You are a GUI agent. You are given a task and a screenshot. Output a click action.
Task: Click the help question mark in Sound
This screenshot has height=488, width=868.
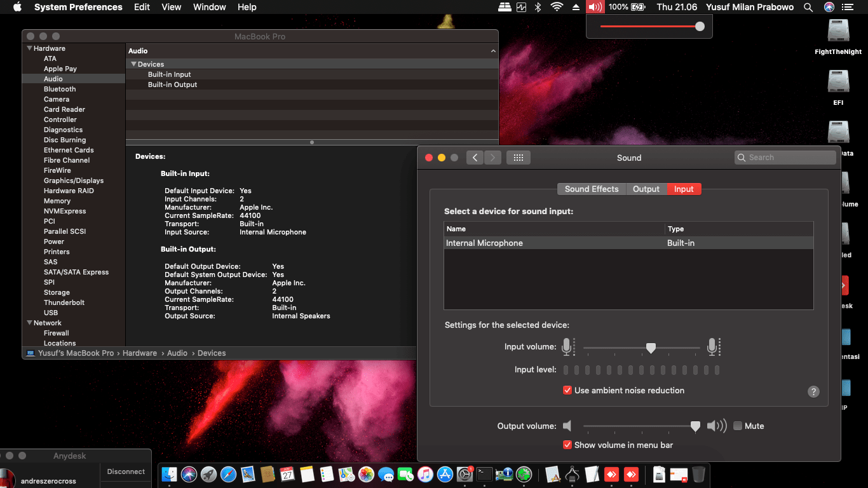coord(813,391)
